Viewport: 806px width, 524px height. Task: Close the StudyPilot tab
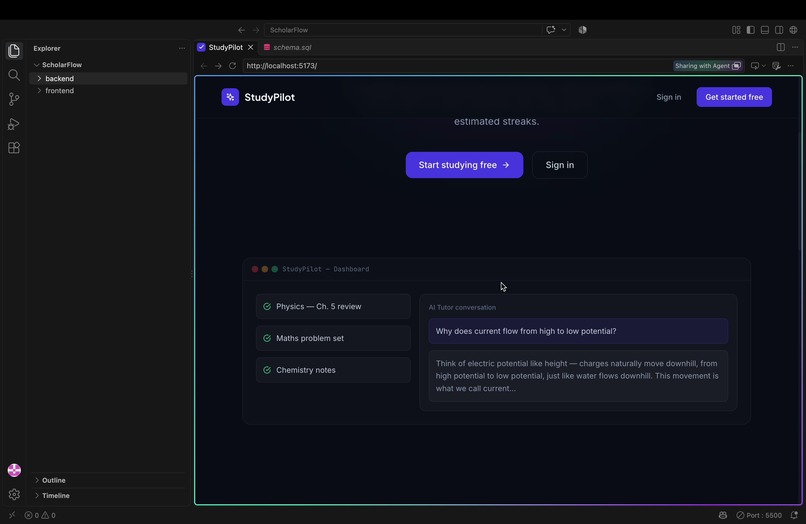point(250,47)
